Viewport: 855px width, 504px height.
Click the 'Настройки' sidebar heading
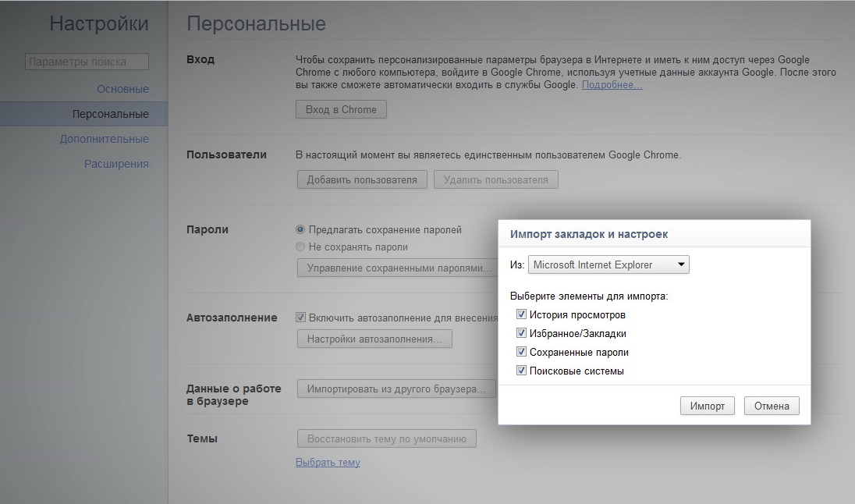(99, 23)
